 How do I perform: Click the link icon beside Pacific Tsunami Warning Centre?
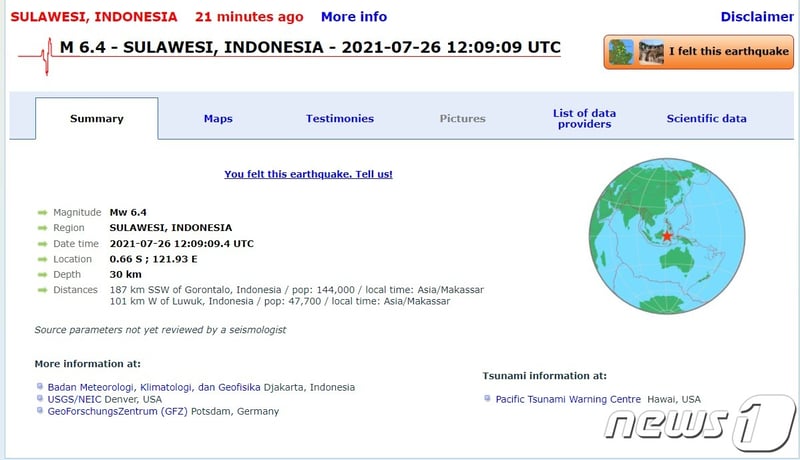click(488, 399)
